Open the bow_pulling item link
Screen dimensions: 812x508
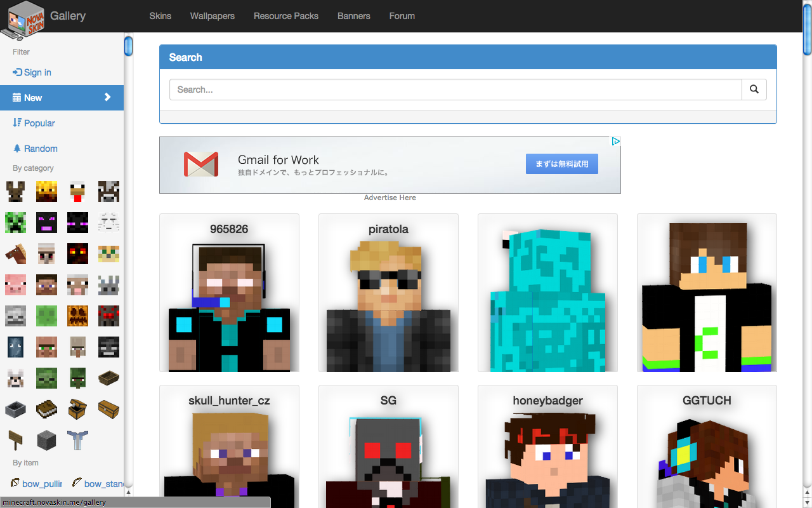pyautogui.click(x=37, y=484)
